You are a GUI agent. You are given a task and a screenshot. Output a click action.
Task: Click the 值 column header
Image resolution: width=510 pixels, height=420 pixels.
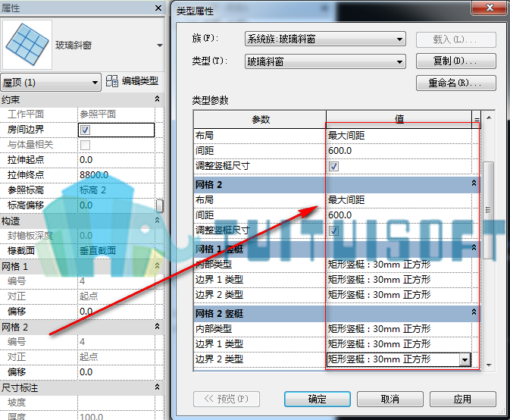(399, 119)
